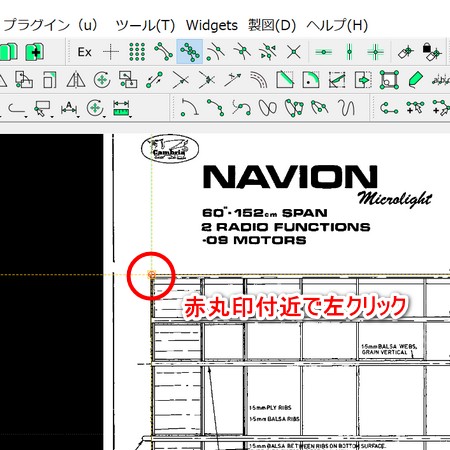Select the Offset tool
The height and width of the screenshot is (450, 450).
(x=259, y=80)
